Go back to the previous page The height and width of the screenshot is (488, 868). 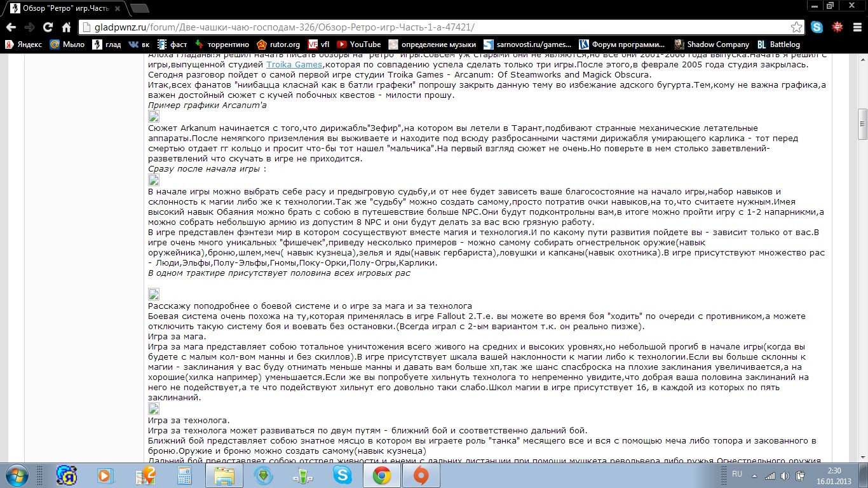click(11, 27)
